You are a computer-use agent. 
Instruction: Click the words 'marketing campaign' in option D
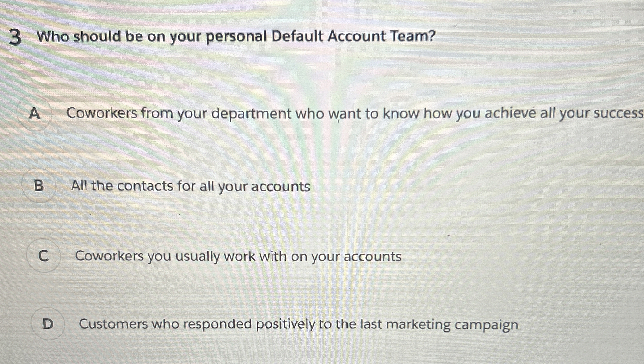(x=452, y=324)
